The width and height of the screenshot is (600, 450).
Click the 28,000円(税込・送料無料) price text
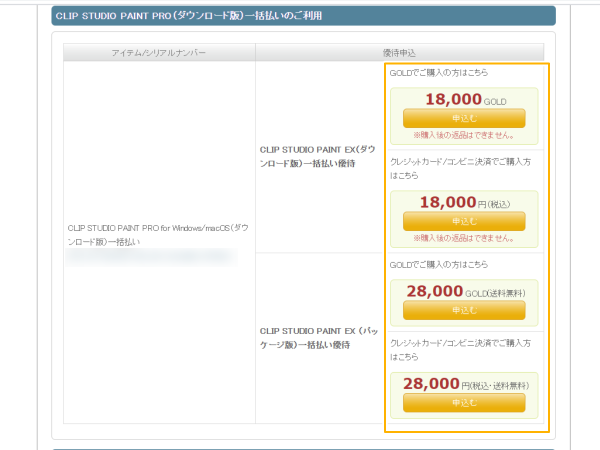click(x=466, y=384)
